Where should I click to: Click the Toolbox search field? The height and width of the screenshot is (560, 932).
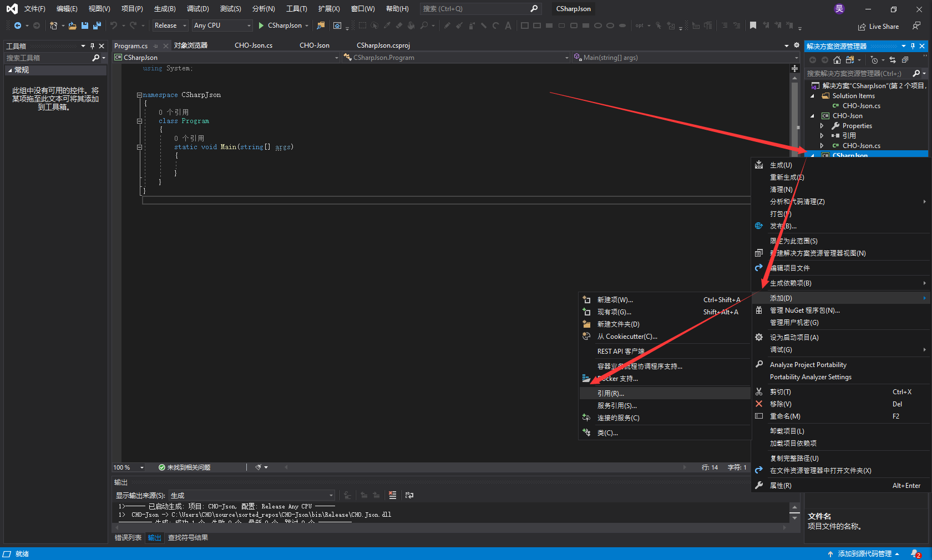coord(55,58)
